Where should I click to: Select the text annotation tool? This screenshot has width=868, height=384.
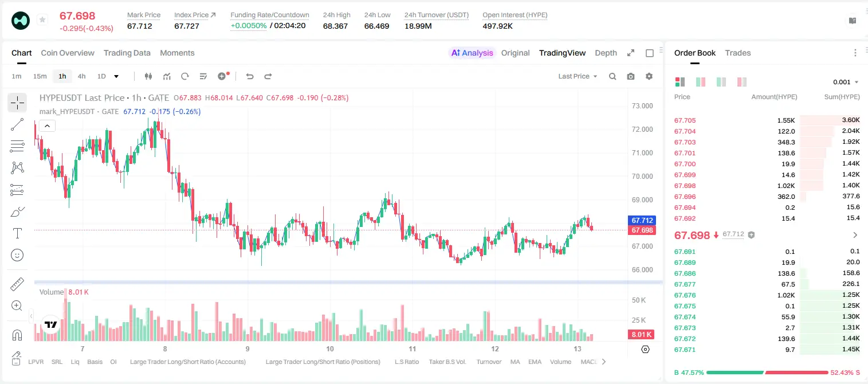(x=17, y=233)
